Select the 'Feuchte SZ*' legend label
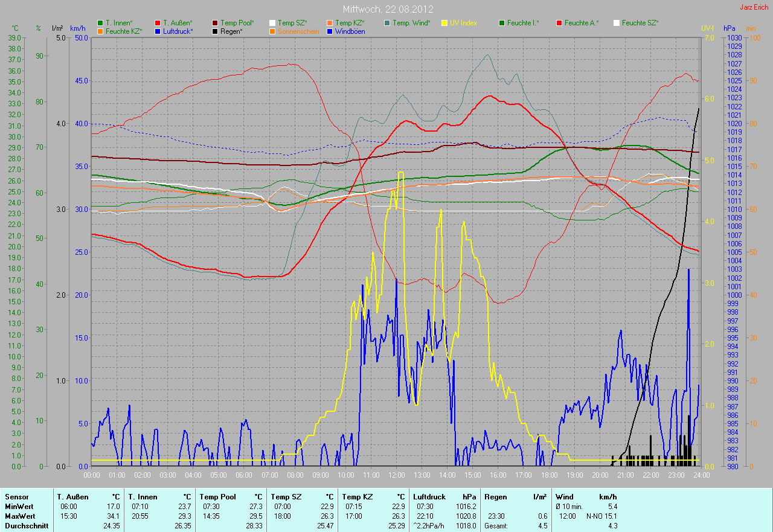The width and height of the screenshot is (773, 532). (x=640, y=23)
